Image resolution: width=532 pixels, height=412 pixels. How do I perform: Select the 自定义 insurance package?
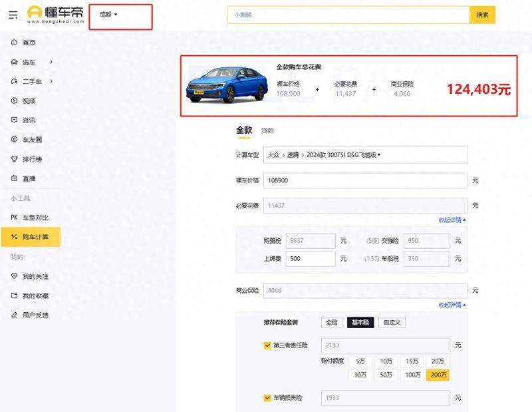[x=392, y=322]
